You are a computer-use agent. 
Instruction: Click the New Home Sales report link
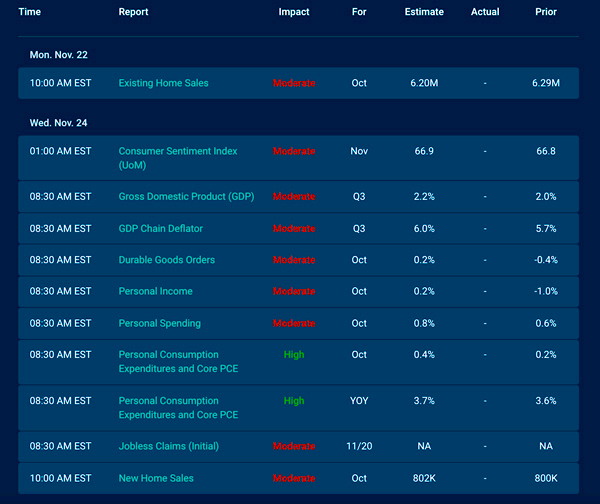[157, 478]
